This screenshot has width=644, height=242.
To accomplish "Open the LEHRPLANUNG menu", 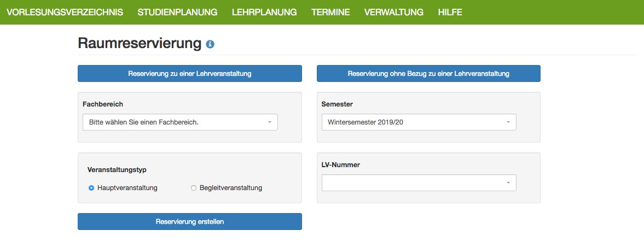I will pos(264,13).
